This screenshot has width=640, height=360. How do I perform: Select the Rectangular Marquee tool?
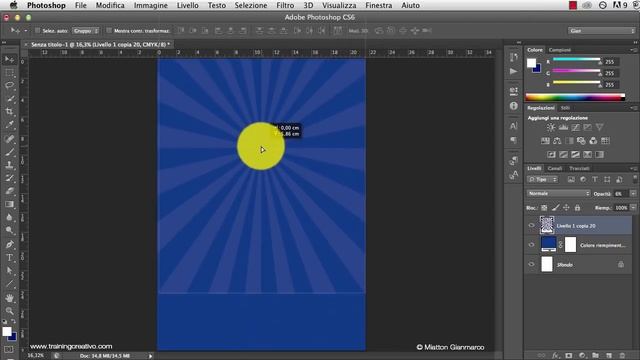pyautogui.click(x=9, y=73)
